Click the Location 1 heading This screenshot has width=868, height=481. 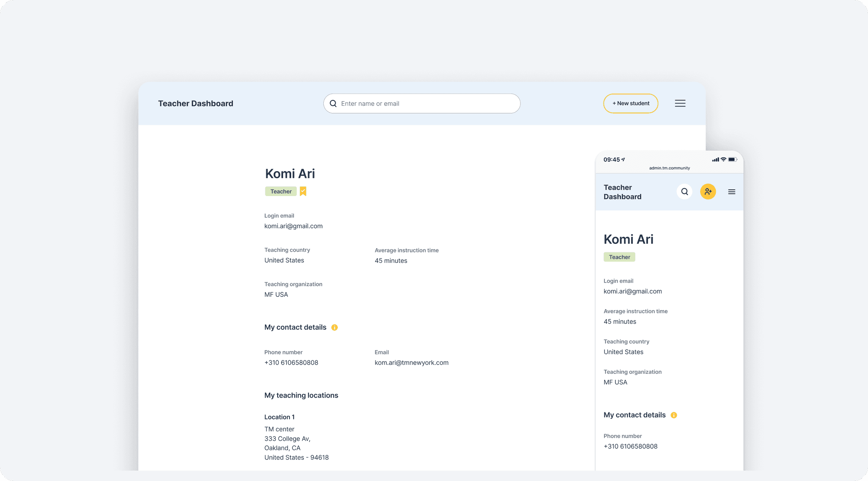point(279,417)
